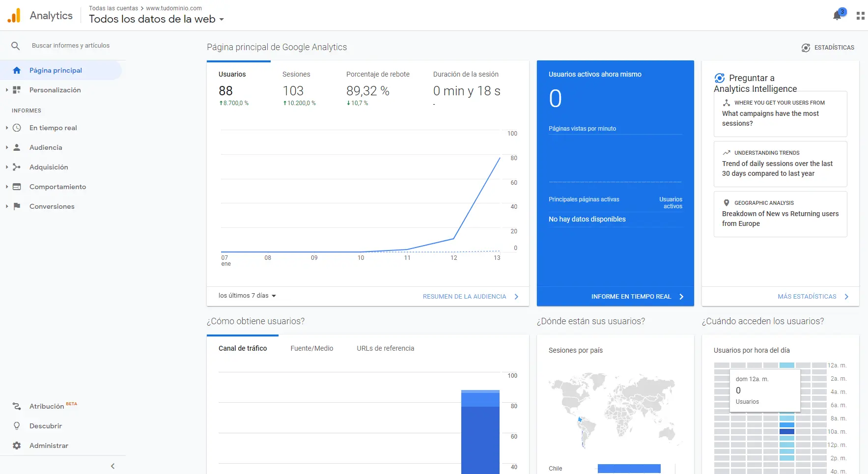
Task: Click the RESUMEN DE LA AUDIENCIA link
Action: coord(464,297)
